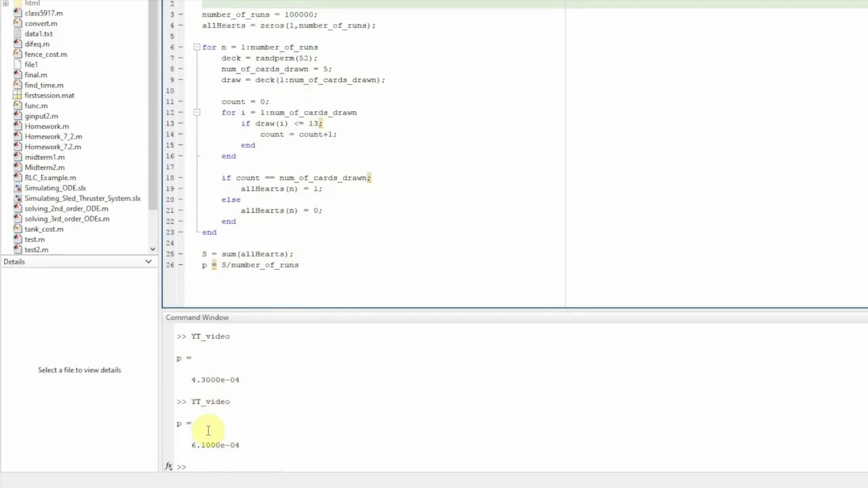
Task: Click the Details panel header label
Action: (14, 262)
